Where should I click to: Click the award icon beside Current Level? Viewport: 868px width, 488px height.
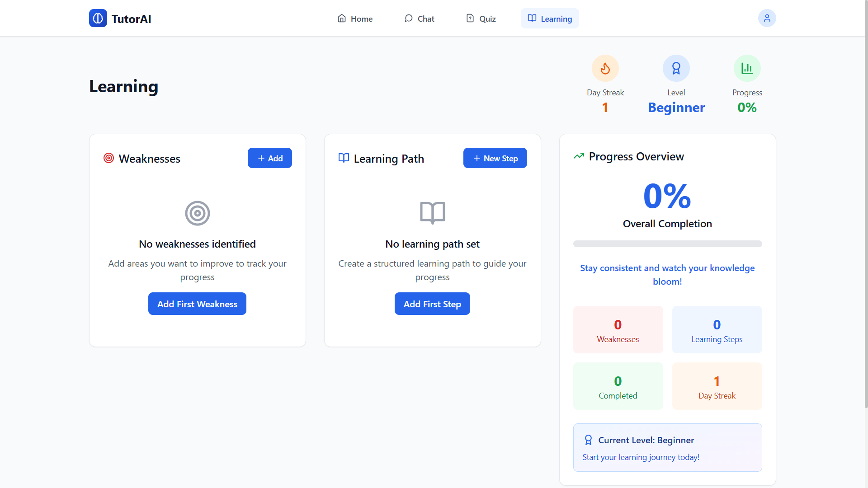pos(588,440)
